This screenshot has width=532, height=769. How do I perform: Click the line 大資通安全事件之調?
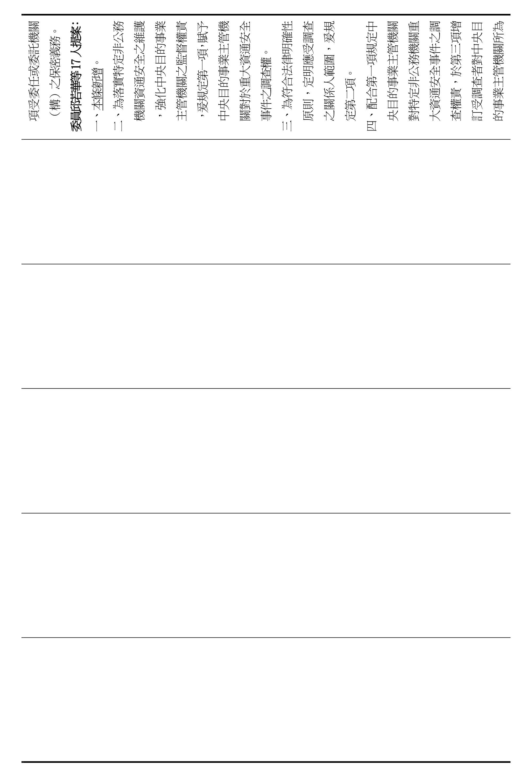click(x=435, y=71)
